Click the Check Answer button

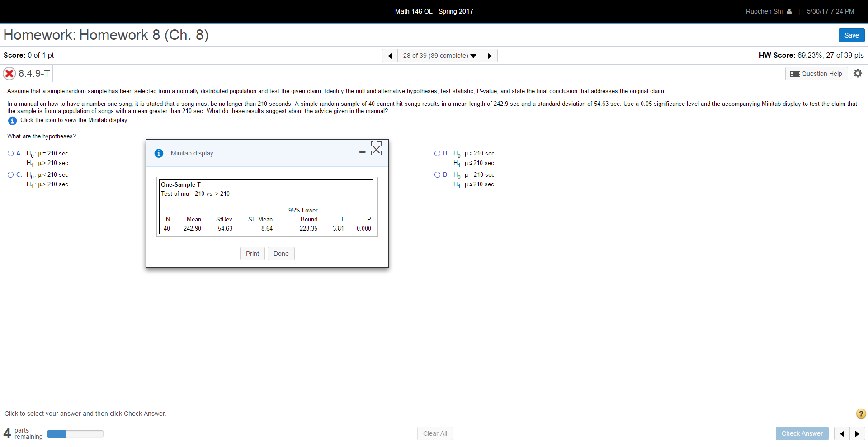(802, 433)
